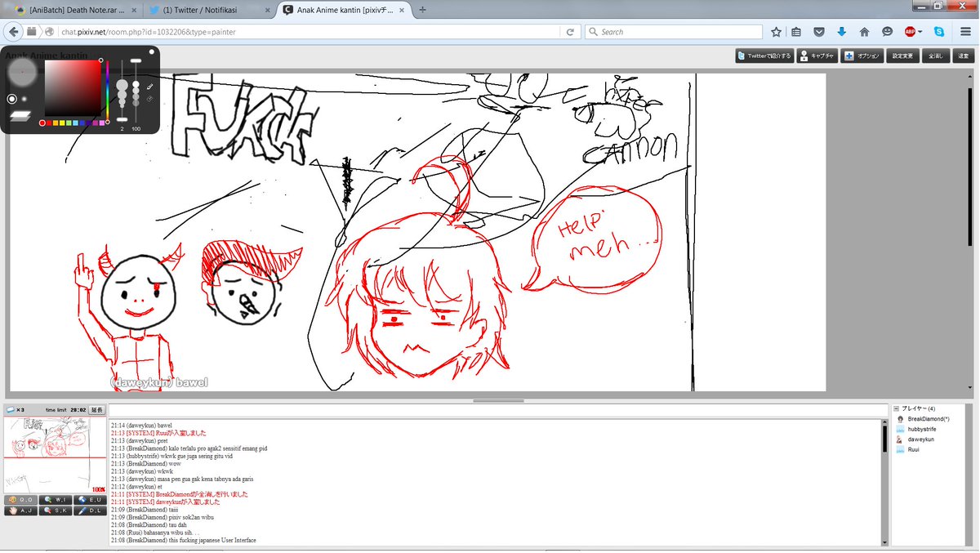Open the Firefox hamburger menu

tap(964, 32)
